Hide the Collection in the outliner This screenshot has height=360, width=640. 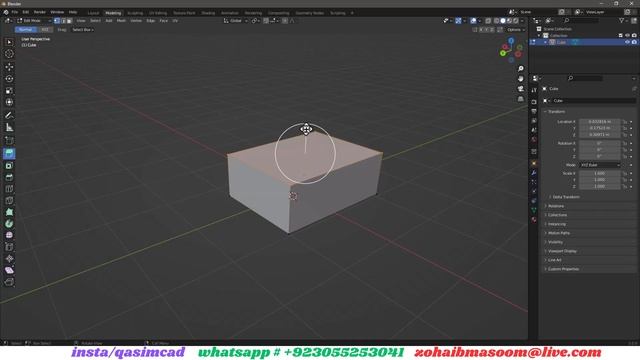coord(627,36)
